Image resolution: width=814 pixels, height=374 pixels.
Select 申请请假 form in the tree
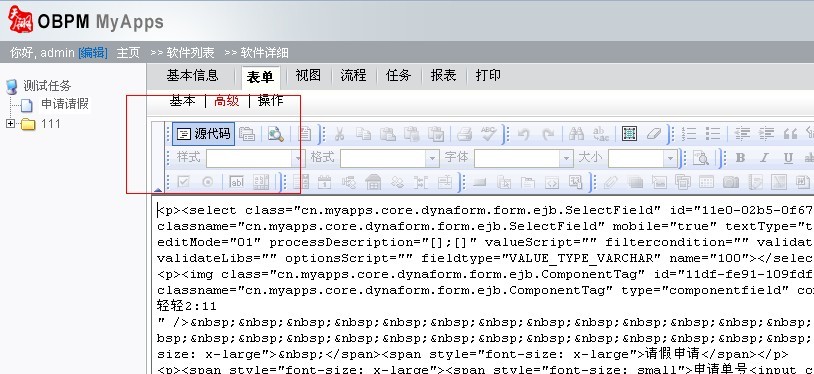pos(65,104)
